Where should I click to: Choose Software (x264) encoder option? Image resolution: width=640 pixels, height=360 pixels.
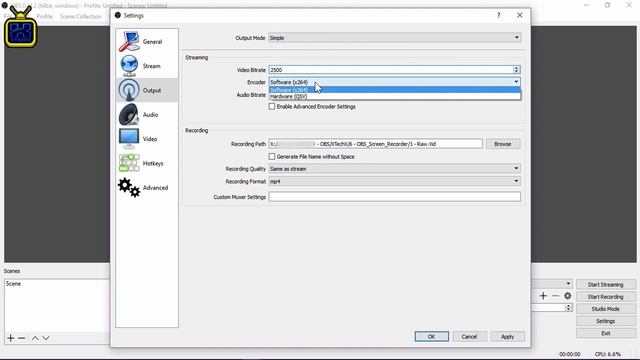pyautogui.click(x=394, y=90)
